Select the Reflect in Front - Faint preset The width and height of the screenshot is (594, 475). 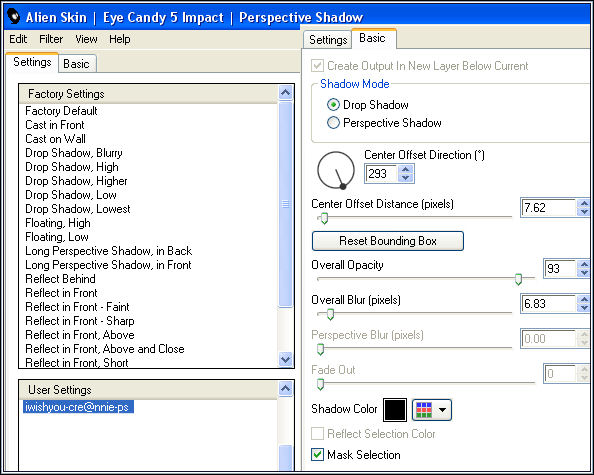[x=77, y=307]
